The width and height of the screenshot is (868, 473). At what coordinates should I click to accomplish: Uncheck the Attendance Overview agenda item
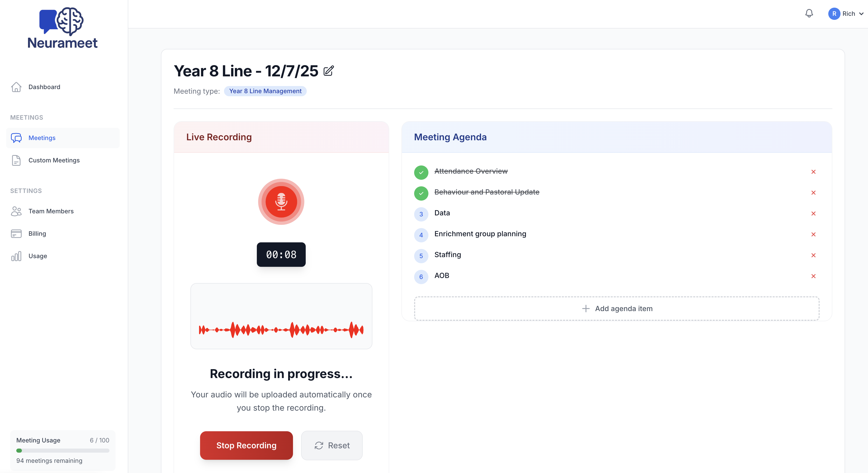(x=421, y=172)
